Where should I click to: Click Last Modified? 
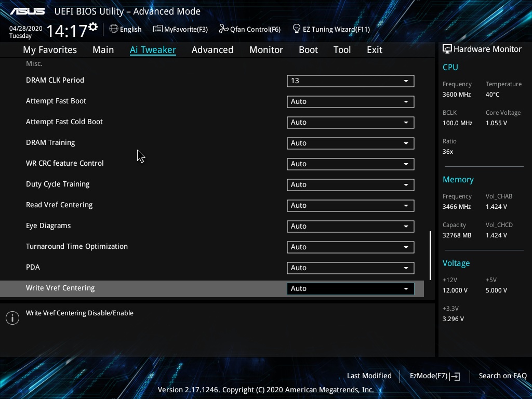[369, 376]
